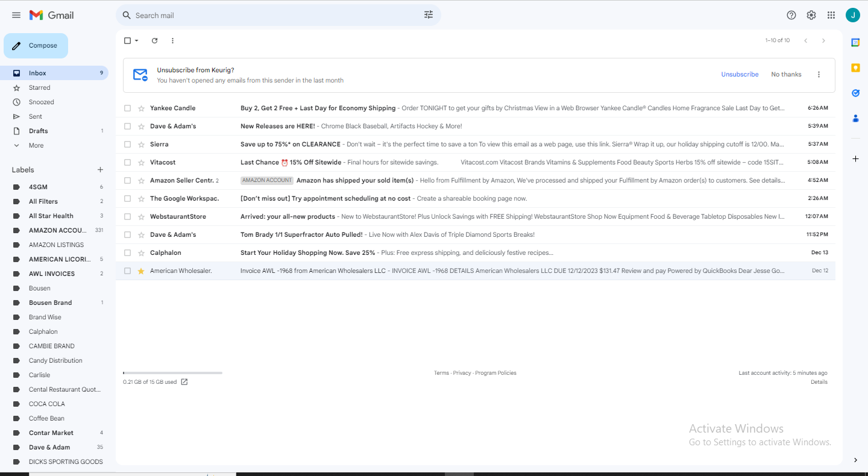Unstar the American Wholesalers email
868x476 pixels.
pyautogui.click(x=141, y=271)
